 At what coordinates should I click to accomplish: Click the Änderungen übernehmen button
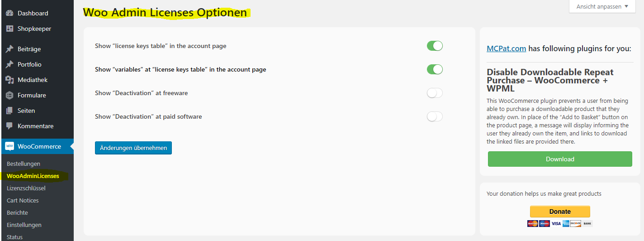(x=133, y=148)
